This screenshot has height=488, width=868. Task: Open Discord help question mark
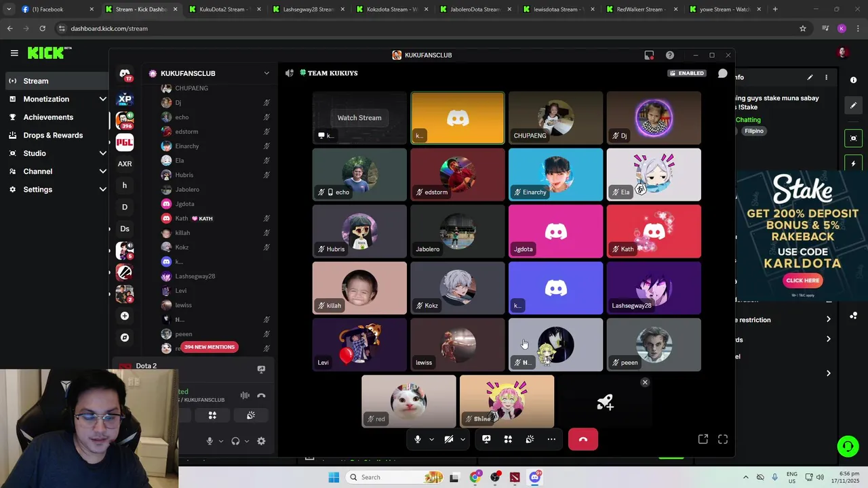click(x=670, y=55)
